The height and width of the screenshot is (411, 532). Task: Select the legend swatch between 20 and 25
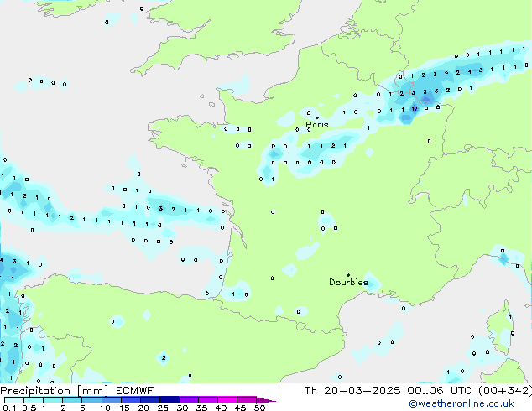click(149, 400)
